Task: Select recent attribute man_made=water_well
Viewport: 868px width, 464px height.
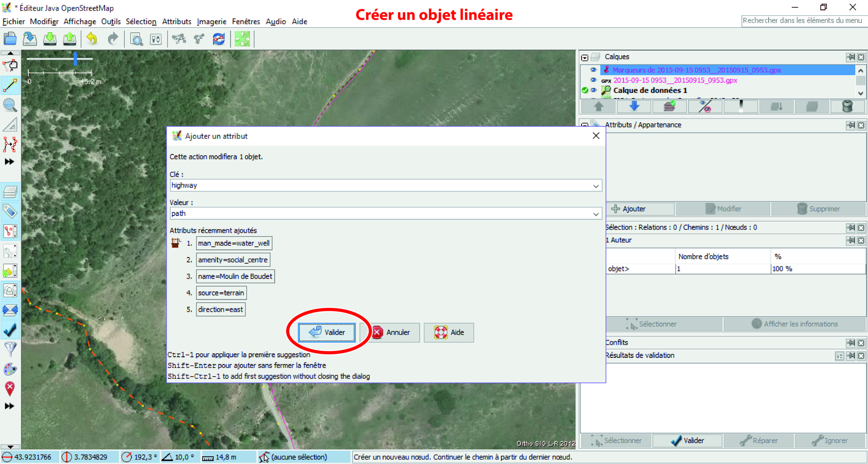Action: click(234, 243)
